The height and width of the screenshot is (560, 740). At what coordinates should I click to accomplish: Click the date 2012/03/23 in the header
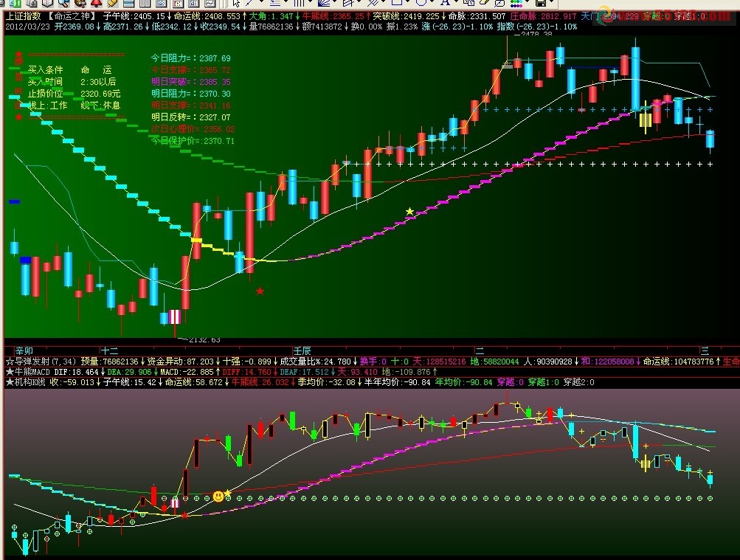(27, 27)
